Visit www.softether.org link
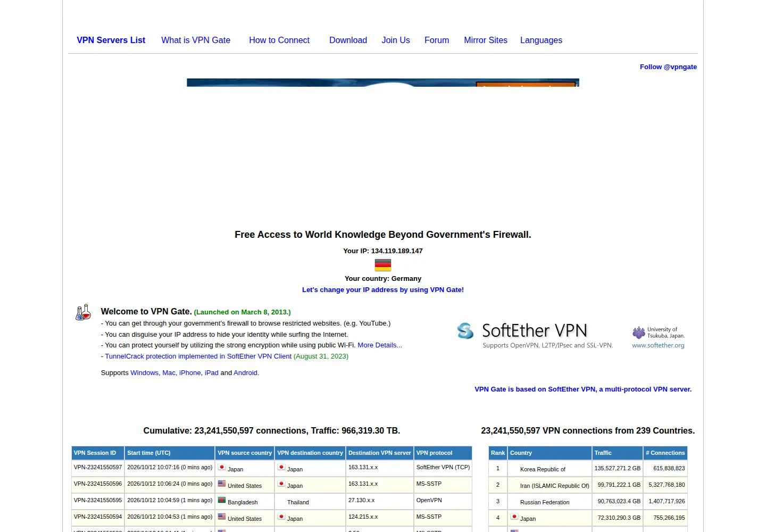This screenshot has width=766, height=532. point(658,345)
